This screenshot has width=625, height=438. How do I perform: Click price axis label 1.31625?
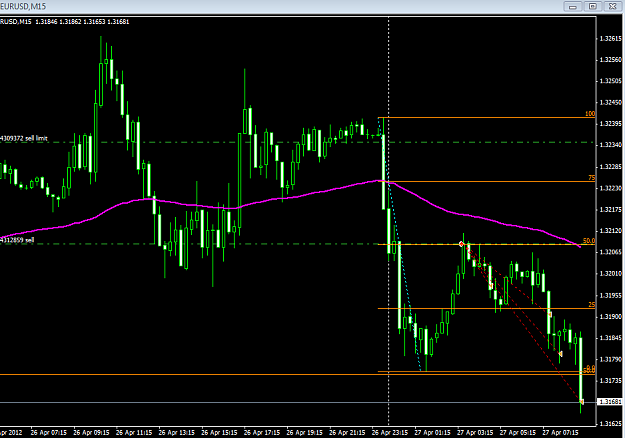(610, 424)
